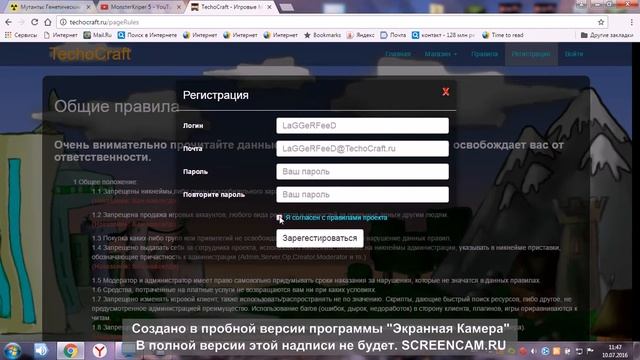Open Windows Start menu orb
This screenshot has width=640, height=360.
(x=12, y=351)
